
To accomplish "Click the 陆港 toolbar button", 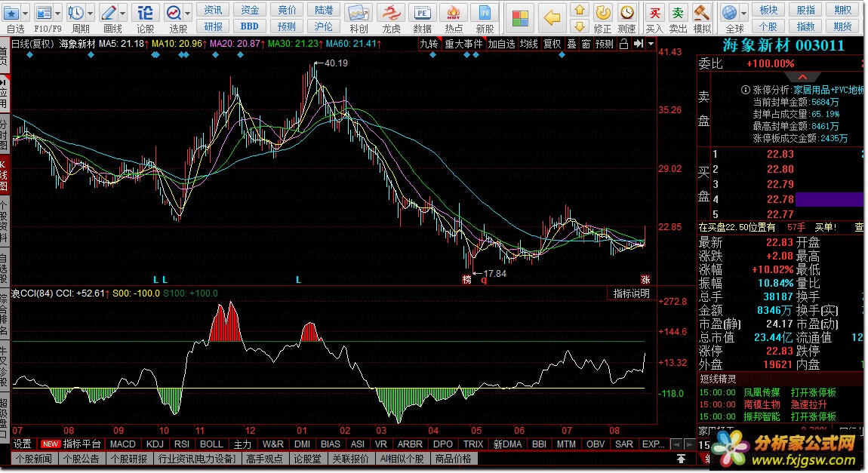I will [x=324, y=10].
